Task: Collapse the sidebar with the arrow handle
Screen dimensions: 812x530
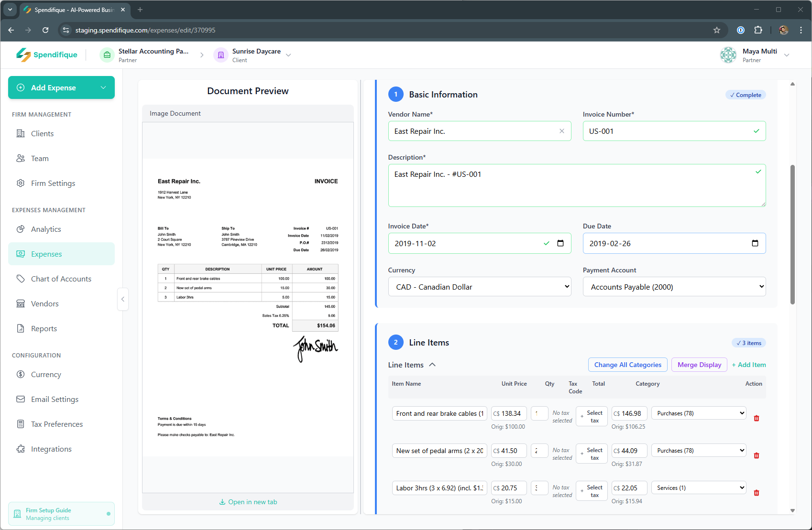Action: [x=123, y=299]
